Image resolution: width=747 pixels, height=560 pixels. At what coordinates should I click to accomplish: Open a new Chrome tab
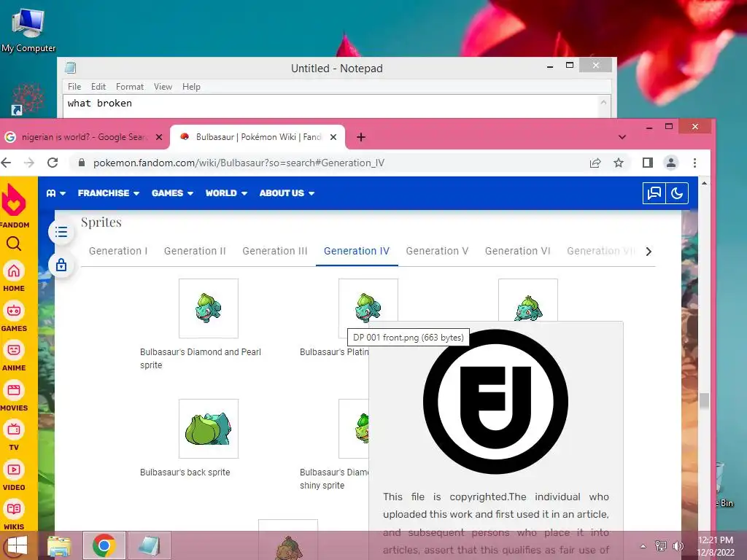coord(361,137)
